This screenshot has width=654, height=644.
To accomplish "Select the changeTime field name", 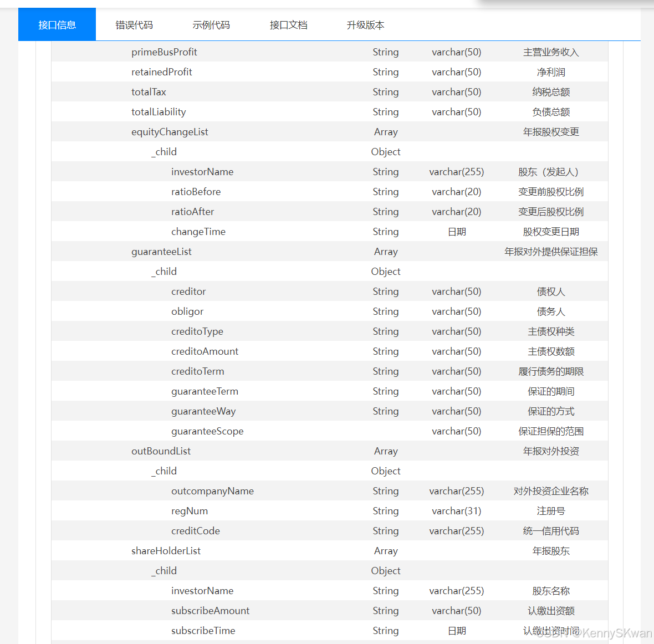I will [198, 232].
